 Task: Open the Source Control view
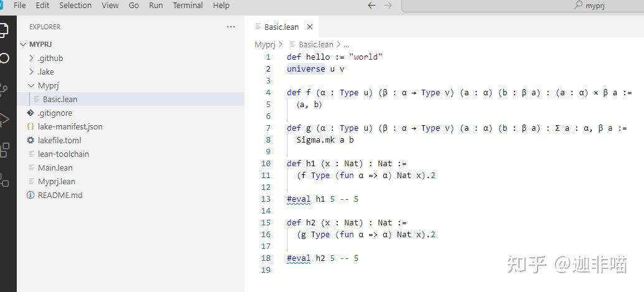click(4, 90)
